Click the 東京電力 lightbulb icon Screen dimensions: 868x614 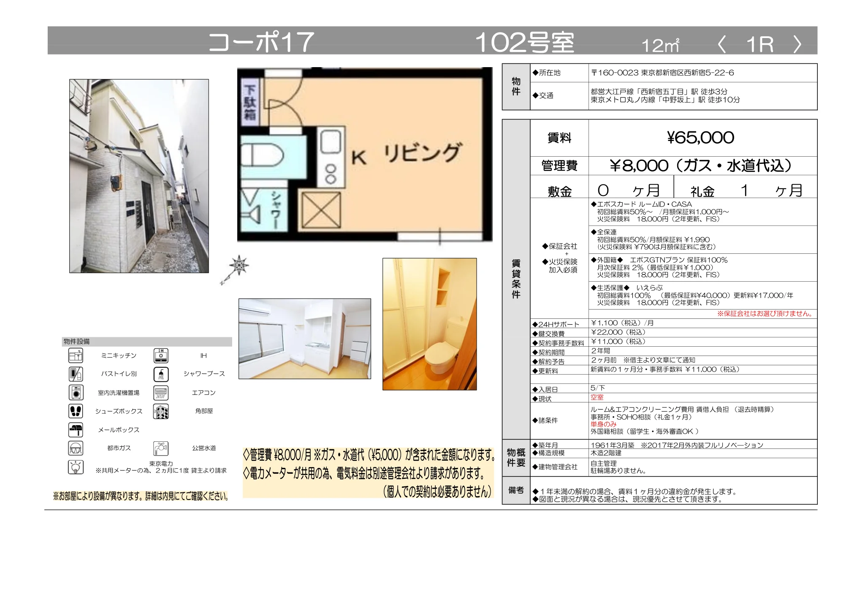tap(76, 467)
